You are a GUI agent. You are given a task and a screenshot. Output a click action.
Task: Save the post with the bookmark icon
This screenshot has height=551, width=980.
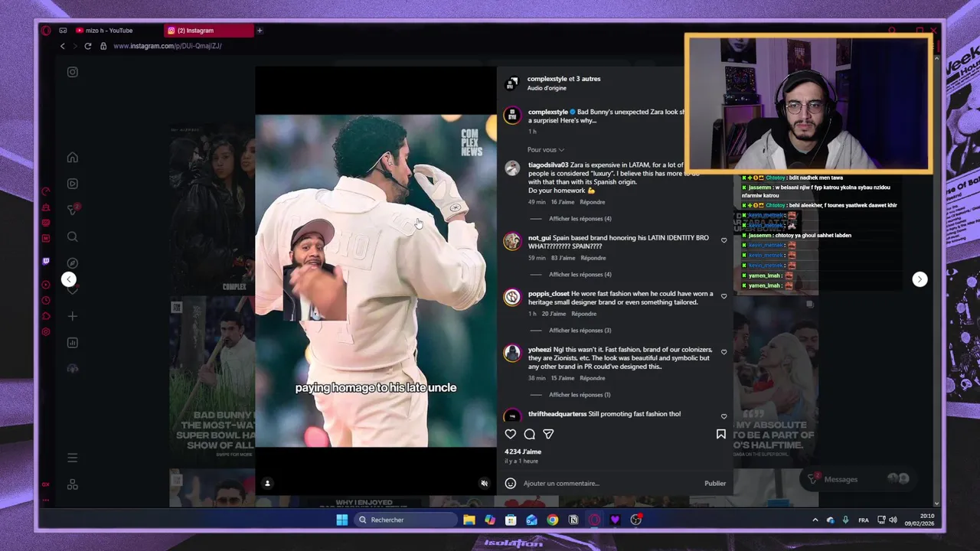pos(720,434)
